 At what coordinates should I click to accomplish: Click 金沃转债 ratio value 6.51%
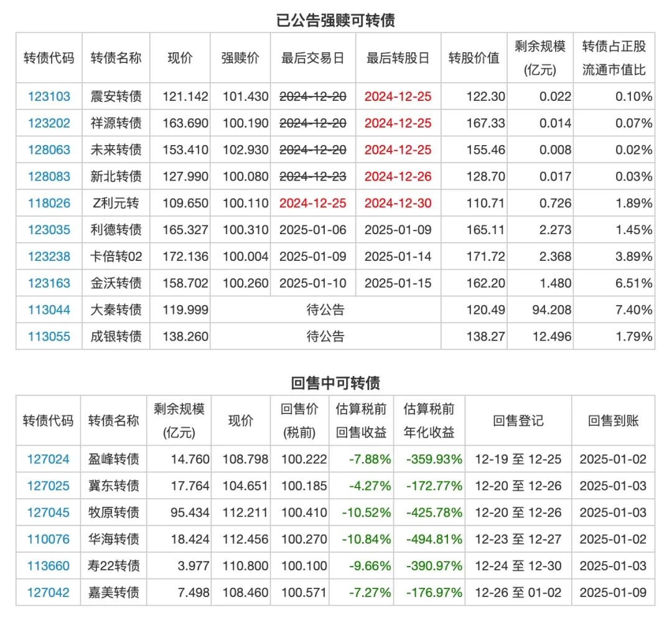pyautogui.click(x=634, y=283)
